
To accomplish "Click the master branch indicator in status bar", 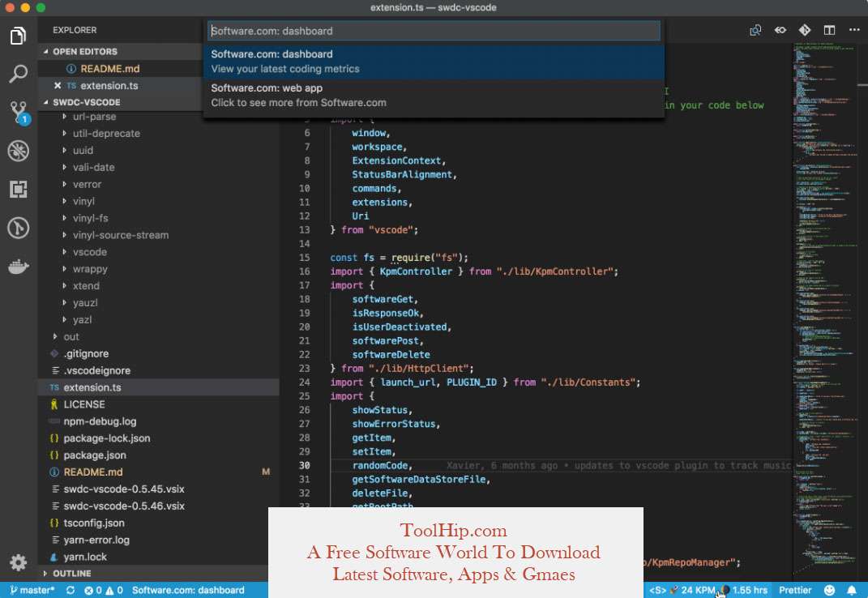I will [32, 590].
